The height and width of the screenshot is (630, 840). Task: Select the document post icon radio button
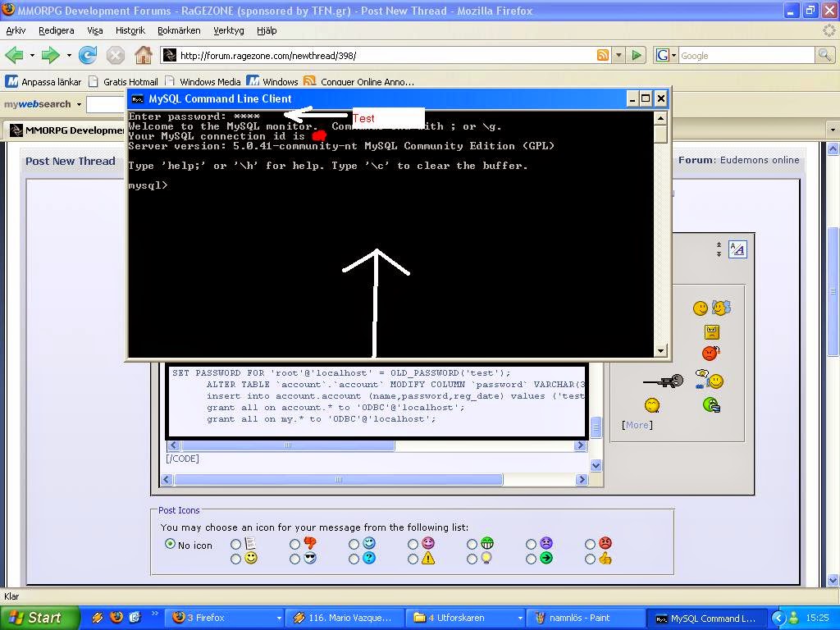[235, 545]
